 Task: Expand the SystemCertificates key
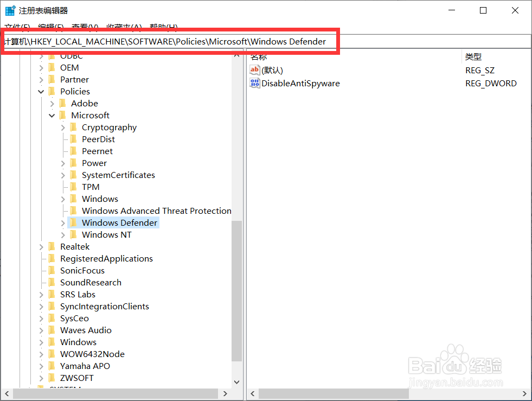63,175
